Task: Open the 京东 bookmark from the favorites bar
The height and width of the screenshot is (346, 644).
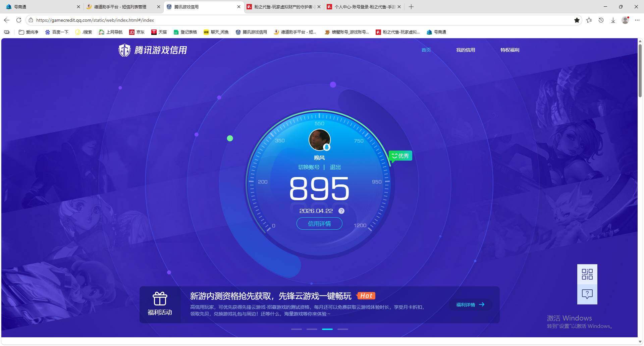Action: pos(137,32)
